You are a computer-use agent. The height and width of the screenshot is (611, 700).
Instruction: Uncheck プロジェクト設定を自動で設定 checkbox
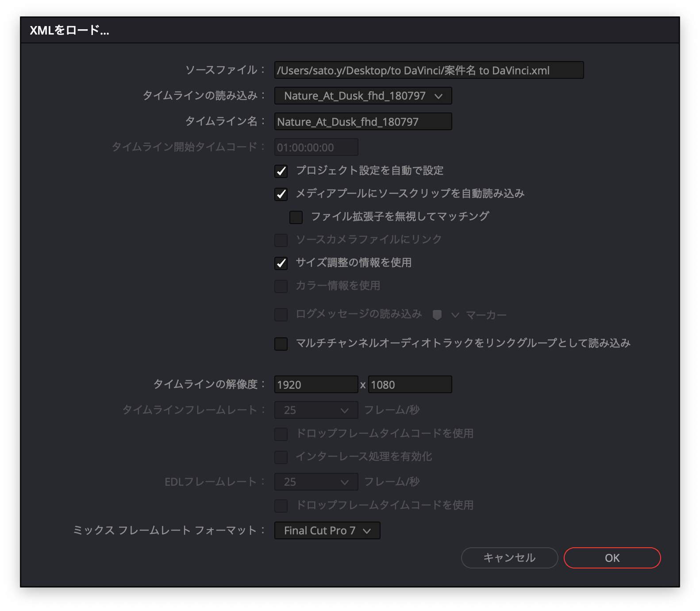(x=281, y=171)
